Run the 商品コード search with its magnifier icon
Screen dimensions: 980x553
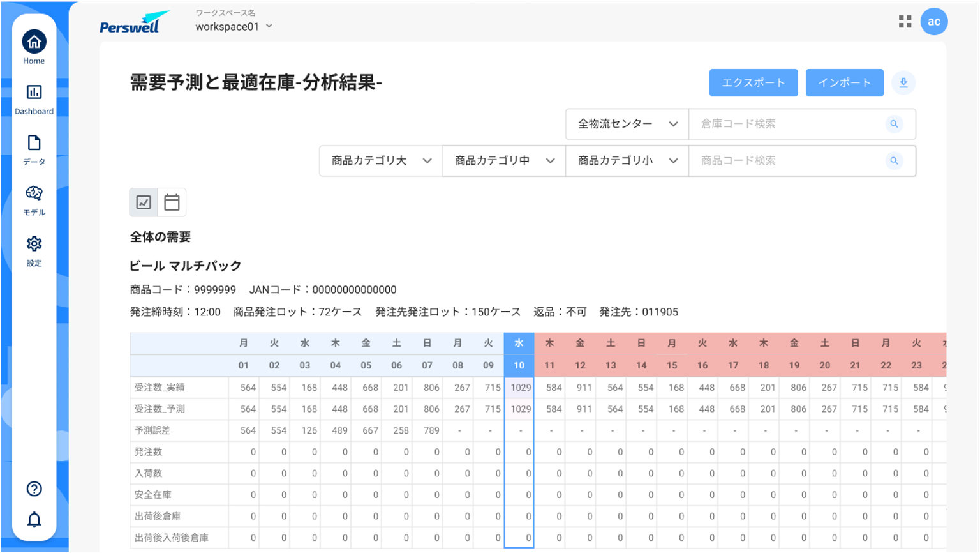[x=894, y=161]
